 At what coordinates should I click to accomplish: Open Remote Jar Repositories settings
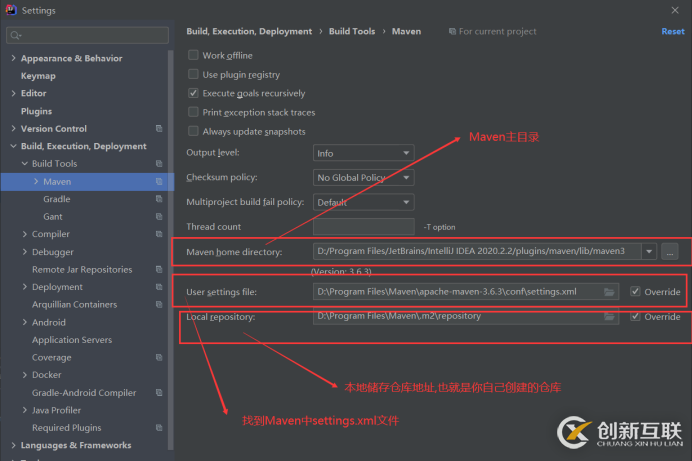82,270
